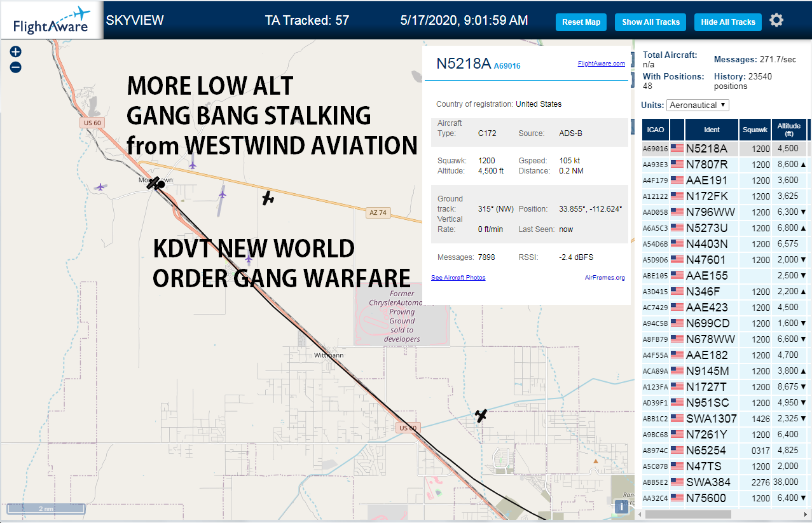This screenshot has width=812, height=523.
Task: Select aircraft row AAE191
Action: pos(724,180)
